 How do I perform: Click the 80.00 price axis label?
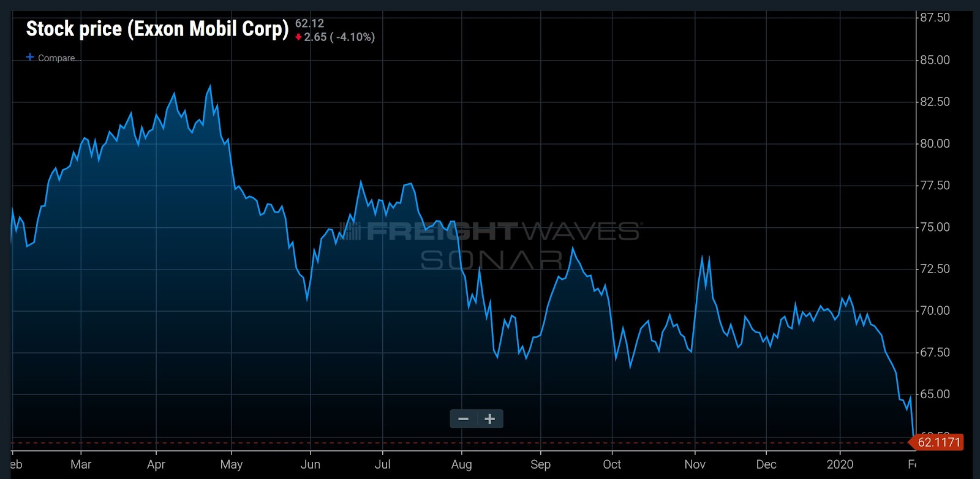[935, 143]
